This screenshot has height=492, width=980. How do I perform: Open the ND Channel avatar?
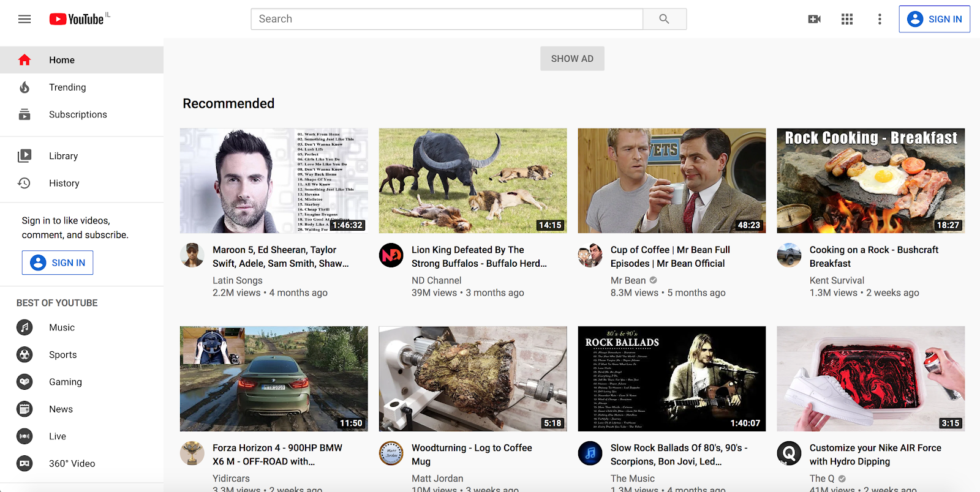click(391, 255)
